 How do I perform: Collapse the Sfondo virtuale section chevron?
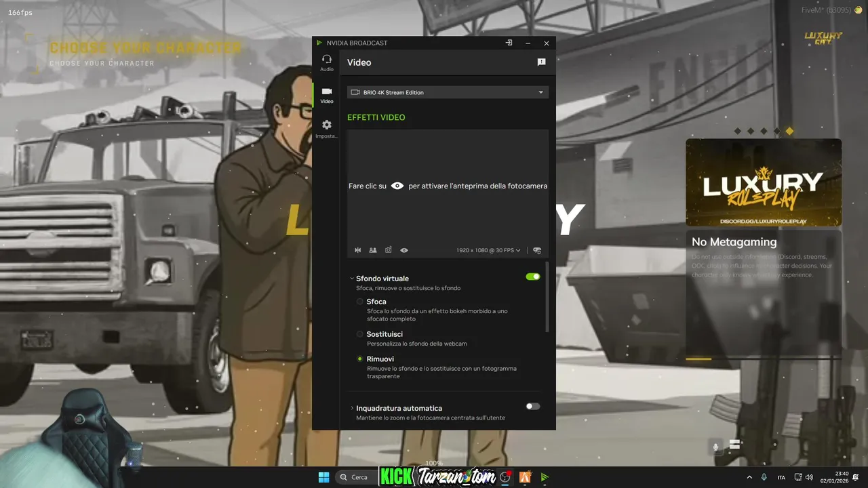tap(352, 279)
